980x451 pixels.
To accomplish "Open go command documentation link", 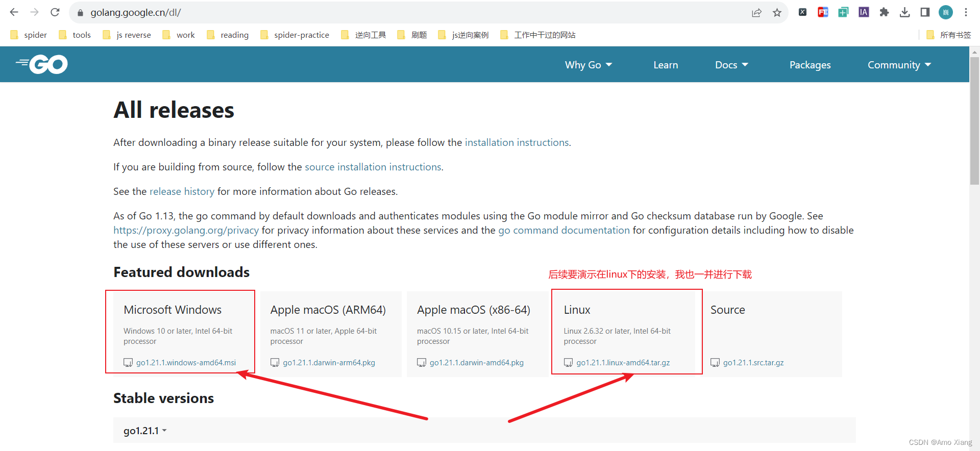I will (564, 230).
